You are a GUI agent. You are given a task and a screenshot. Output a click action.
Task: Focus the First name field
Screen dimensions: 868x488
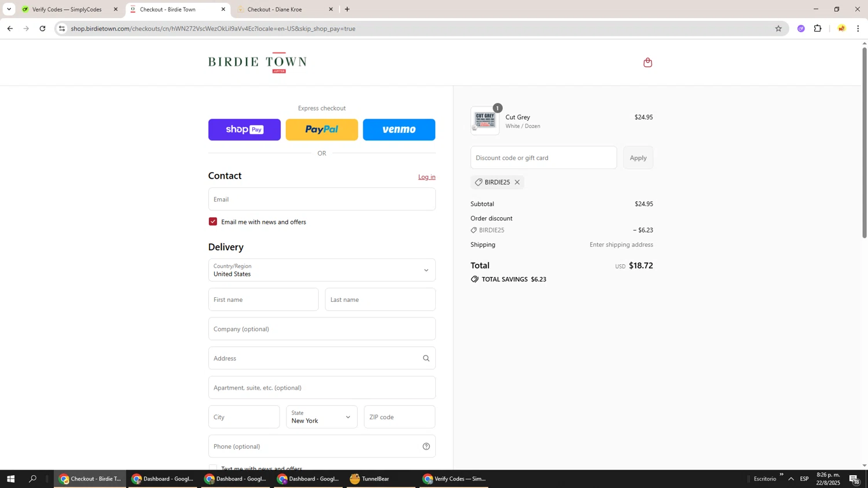pos(263,300)
